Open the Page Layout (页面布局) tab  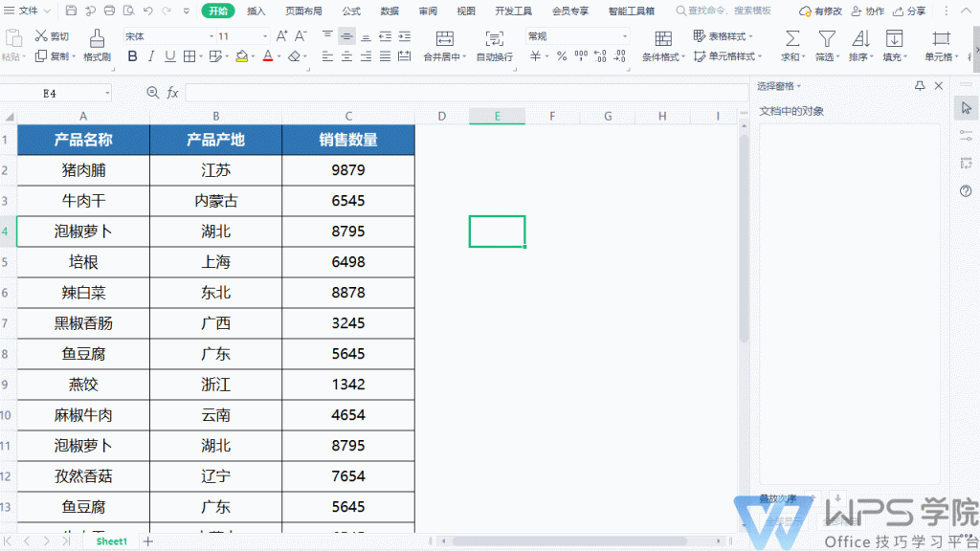click(303, 11)
